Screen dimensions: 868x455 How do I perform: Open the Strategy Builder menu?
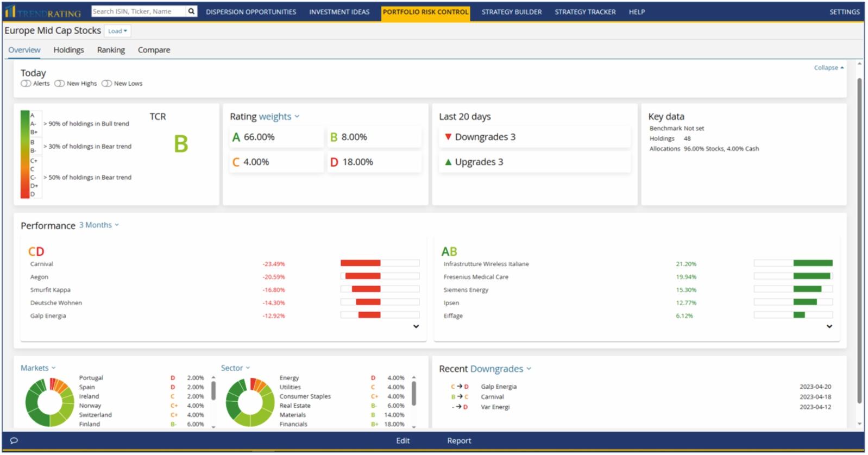(512, 11)
